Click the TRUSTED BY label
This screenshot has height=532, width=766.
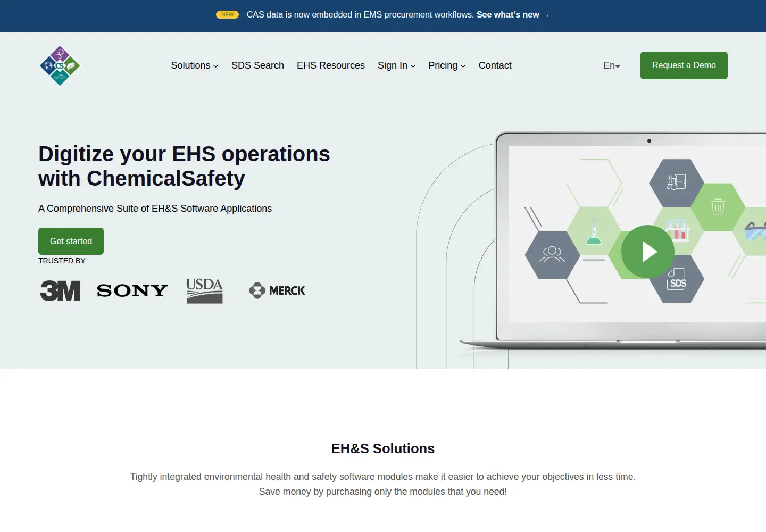point(62,261)
